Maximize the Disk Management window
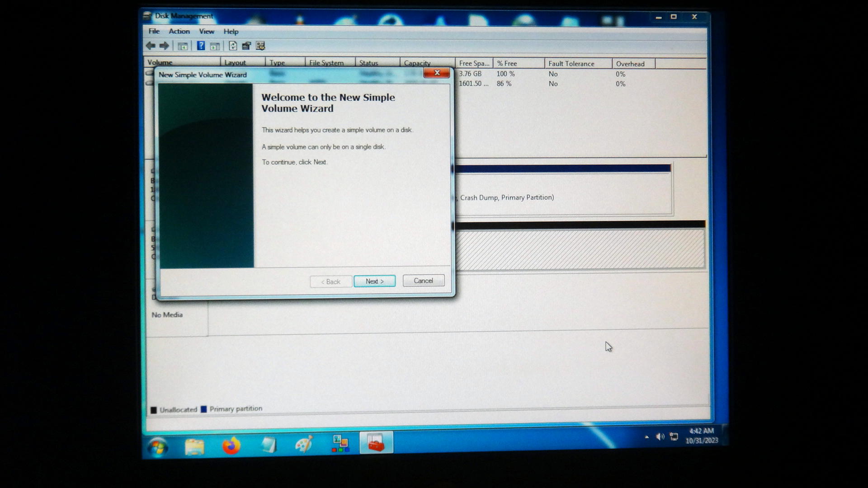868x488 pixels. 674,17
